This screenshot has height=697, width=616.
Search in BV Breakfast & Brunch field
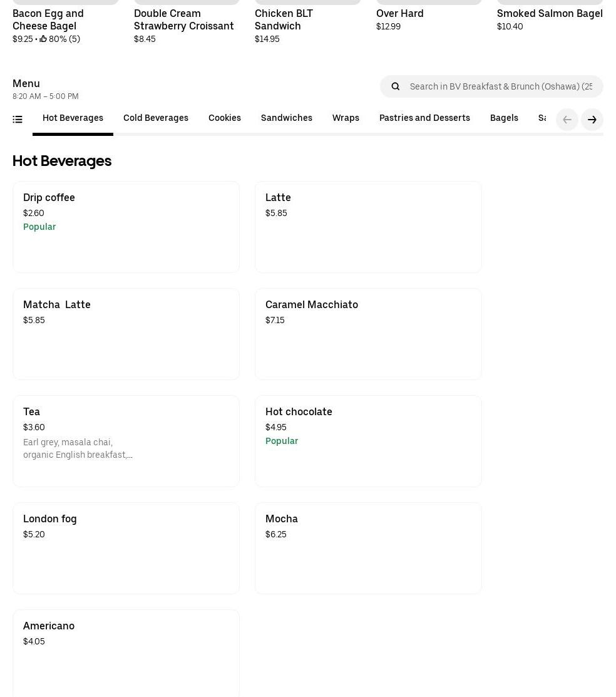(x=501, y=86)
